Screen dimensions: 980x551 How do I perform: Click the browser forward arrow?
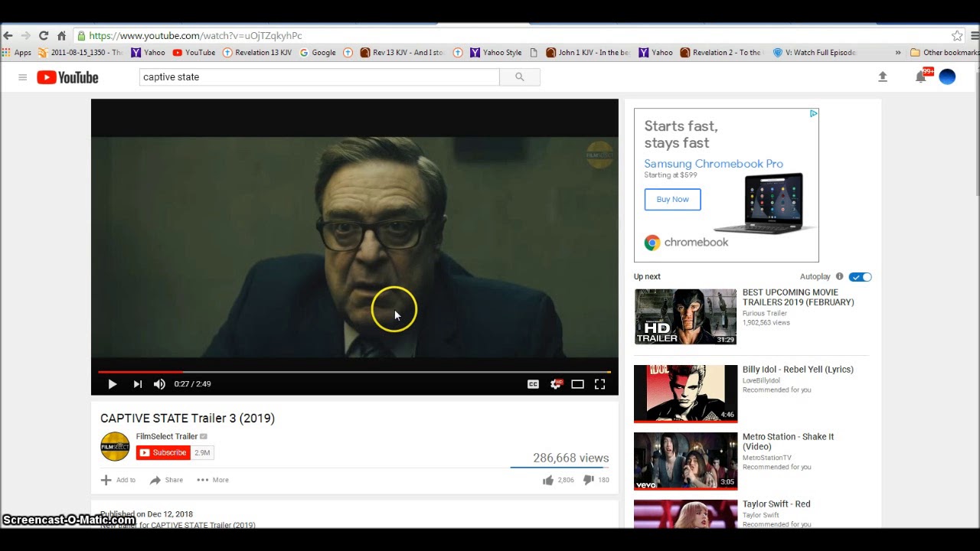25,36
